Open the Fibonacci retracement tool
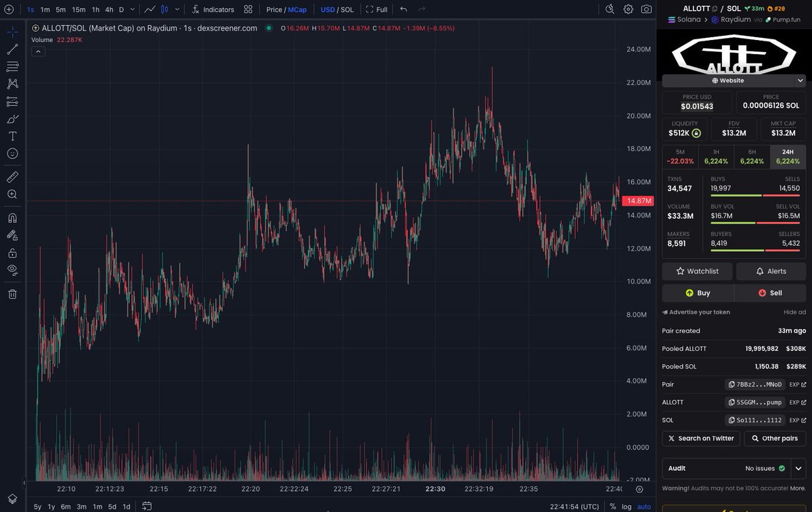Image resolution: width=812 pixels, height=512 pixels. point(12,66)
